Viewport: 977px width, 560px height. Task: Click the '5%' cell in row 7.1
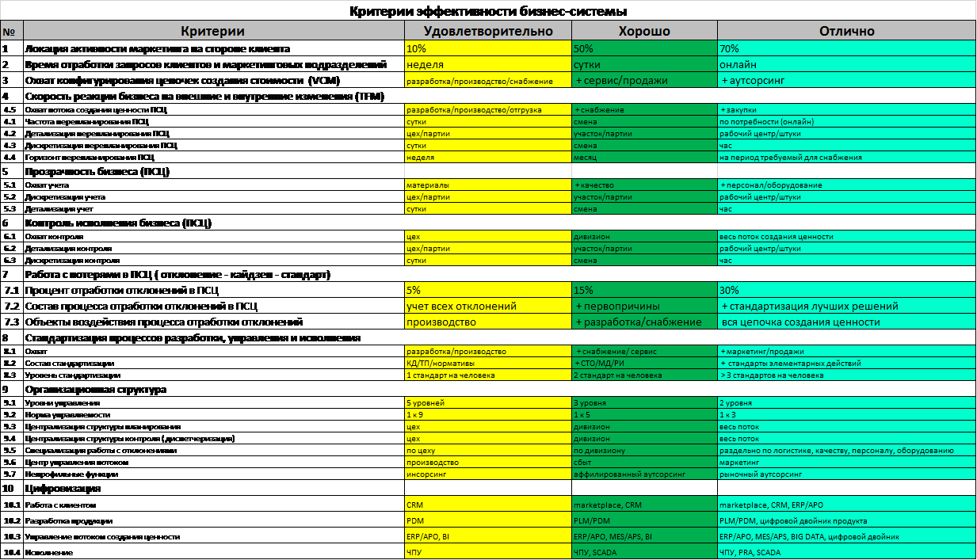pyautogui.click(x=487, y=290)
